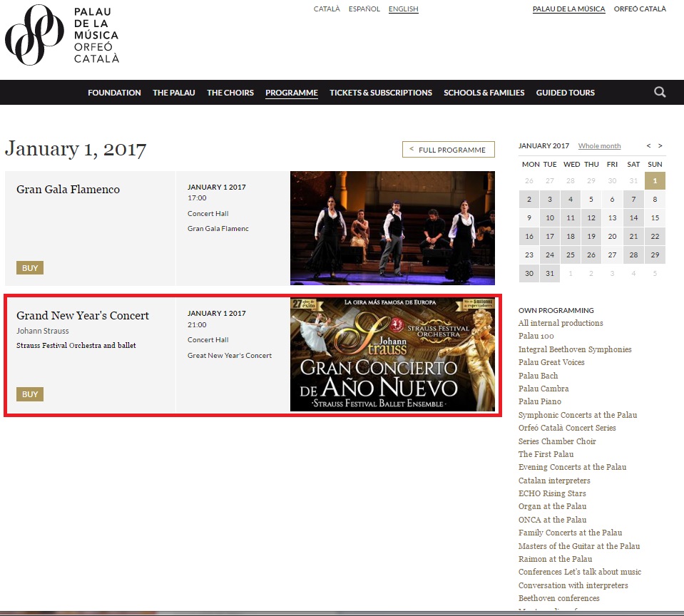The width and height of the screenshot is (684, 616).
Task: Click Gran Gala Flamenc series text
Action: tap(218, 228)
